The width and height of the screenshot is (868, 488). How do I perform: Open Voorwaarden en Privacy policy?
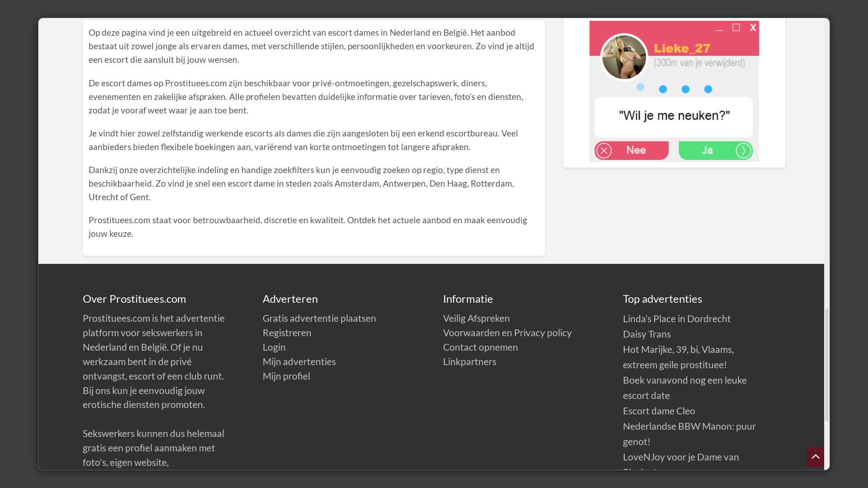pyautogui.click(x=507, y=333)
